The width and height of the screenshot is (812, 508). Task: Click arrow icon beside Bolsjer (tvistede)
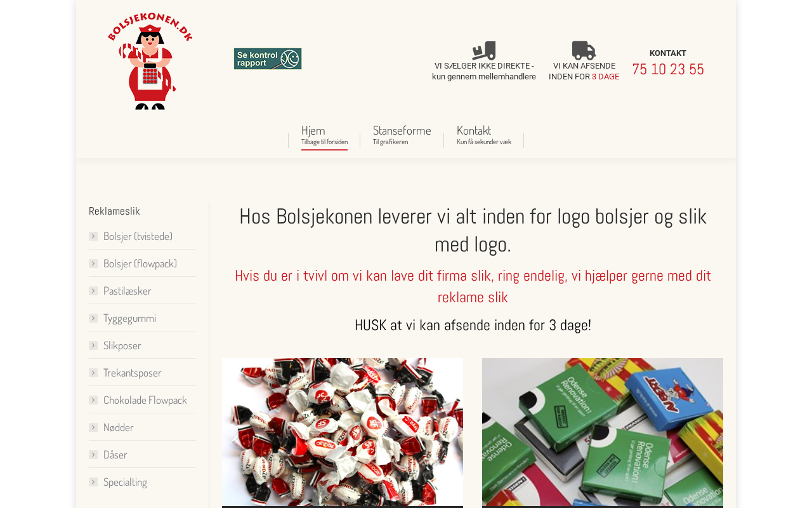(93, 236)
